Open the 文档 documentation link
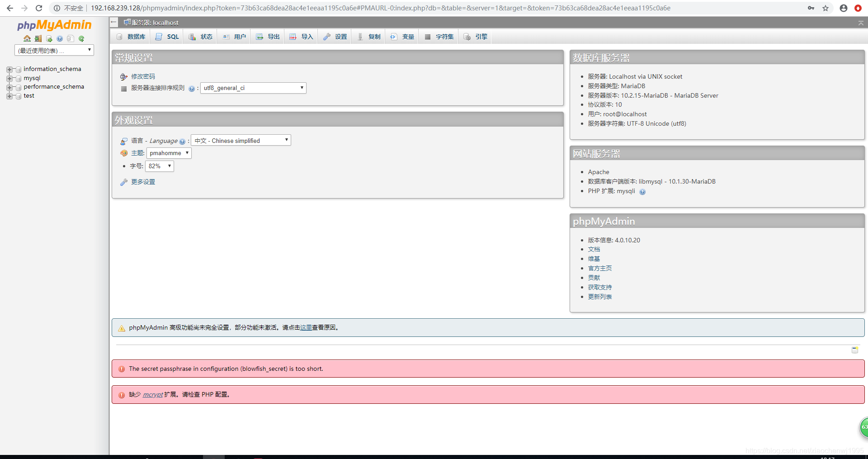 [594, 249]
